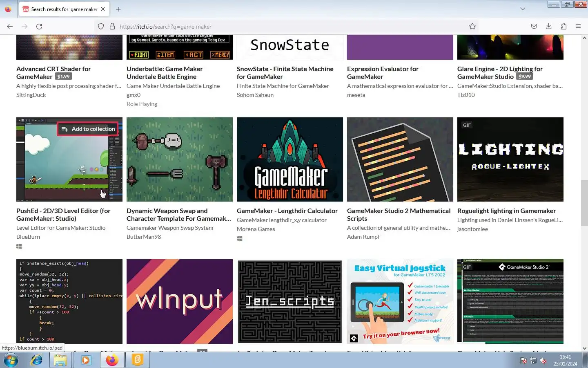Launch Internet Explorer from taskbar
The width and height of the screenshot is (588, 368).
coord(37,360)
